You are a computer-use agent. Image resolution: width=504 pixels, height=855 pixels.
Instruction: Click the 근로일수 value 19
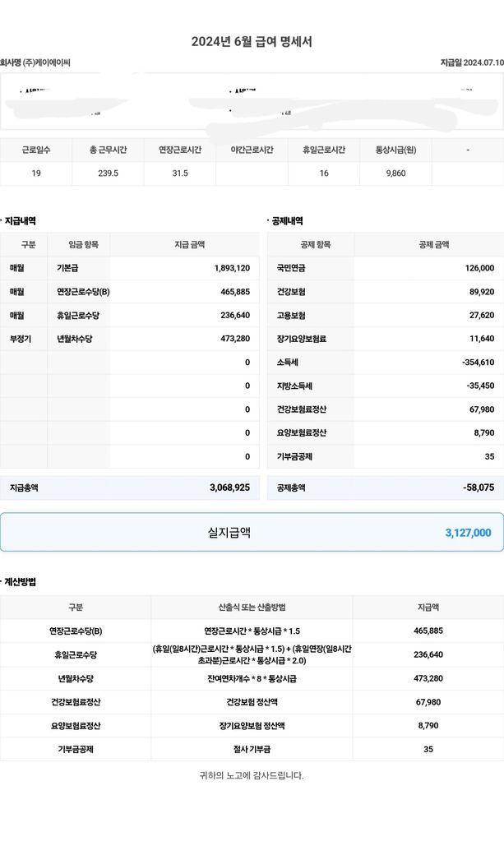(x=36, y=173)
